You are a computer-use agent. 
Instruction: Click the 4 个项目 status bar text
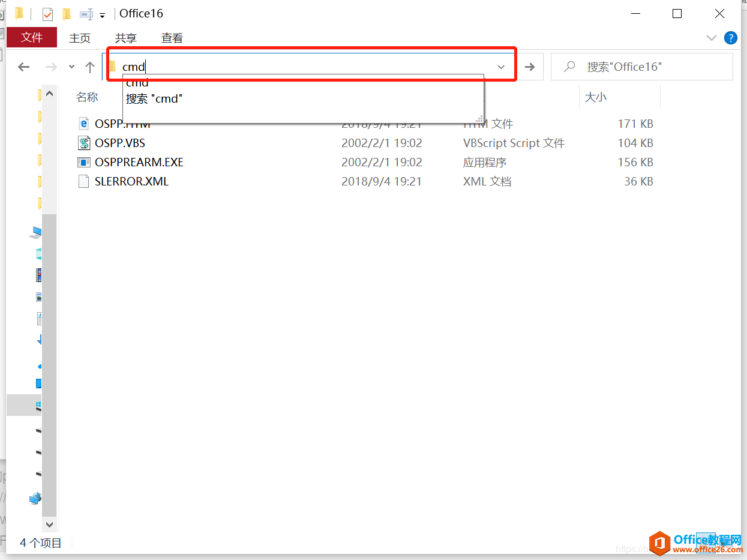[41, 543]
